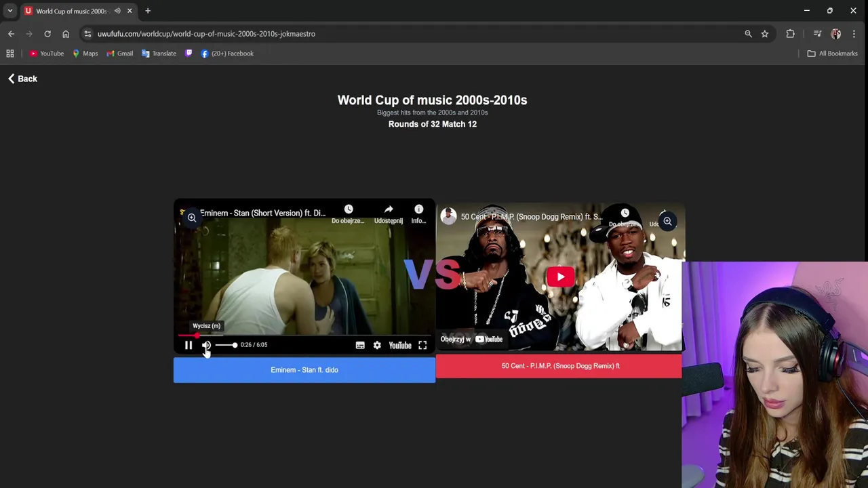
Task: Open the All Bookmarks folder
Action: [832, 54]
